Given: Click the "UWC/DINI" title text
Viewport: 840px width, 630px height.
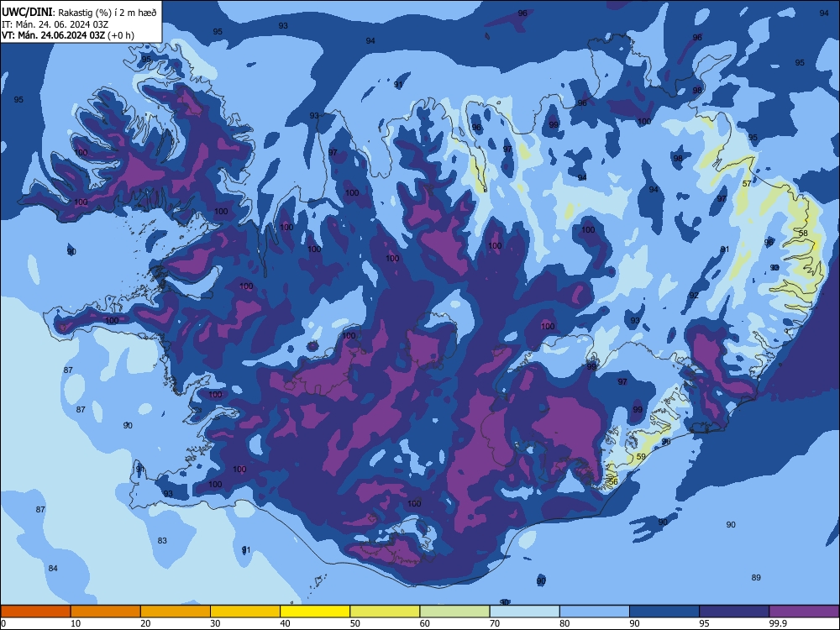Looking at the screenshot, I should click(28, 13).
